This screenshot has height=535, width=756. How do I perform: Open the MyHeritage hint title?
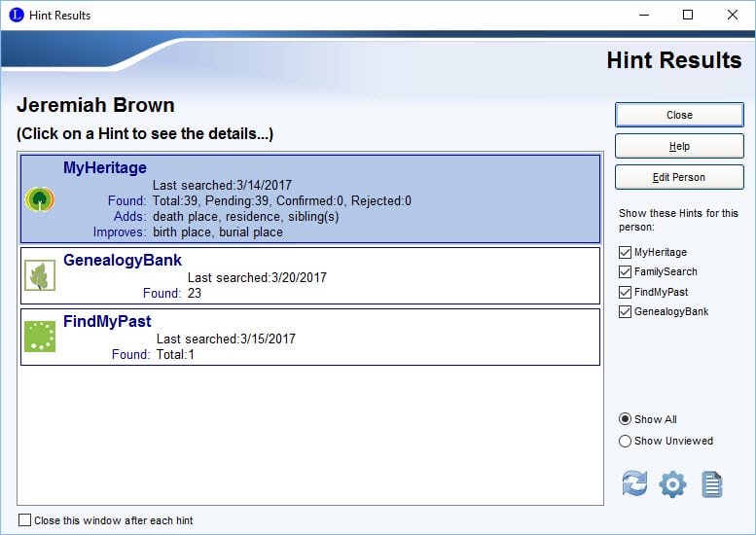coord(105,167)
